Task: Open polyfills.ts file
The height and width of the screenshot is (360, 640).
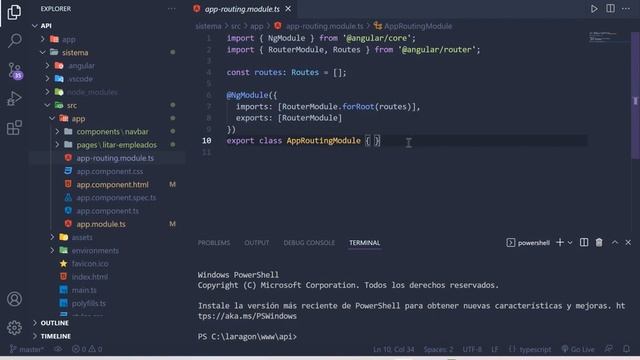Action: [x=89, y=303]
